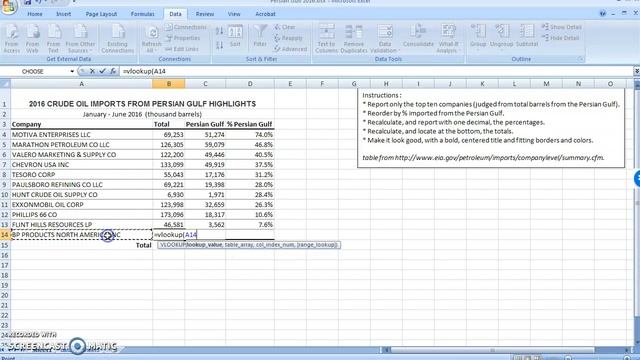Click PHILLIPS 66 CO cell

coord(82,215)
